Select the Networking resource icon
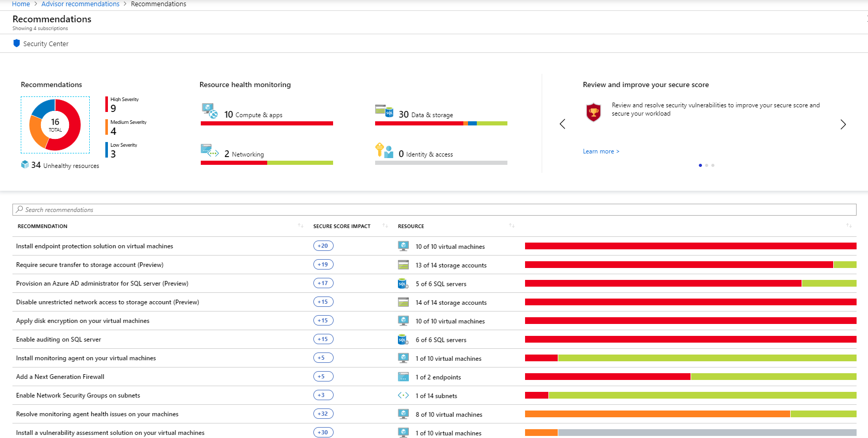The width and height of the screenshot is (868, 438). [x=210, y=151]
